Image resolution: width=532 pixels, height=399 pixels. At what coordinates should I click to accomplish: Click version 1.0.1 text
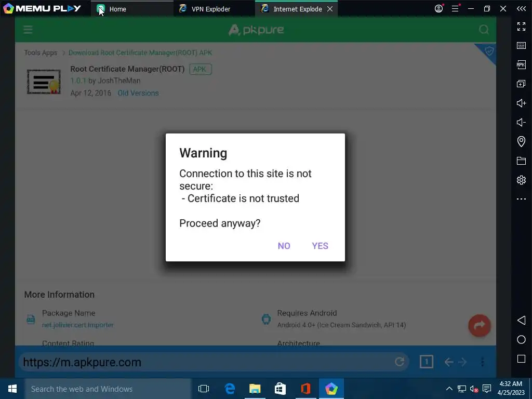tap(78, 81)
